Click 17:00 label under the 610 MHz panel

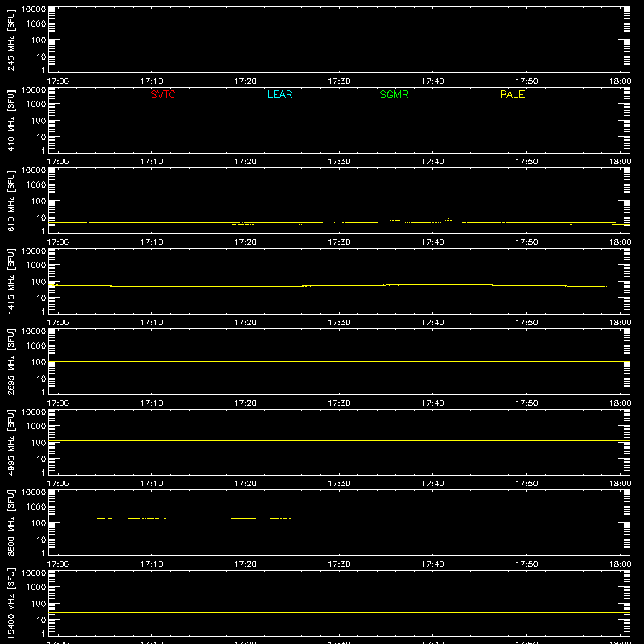point(58,242)
